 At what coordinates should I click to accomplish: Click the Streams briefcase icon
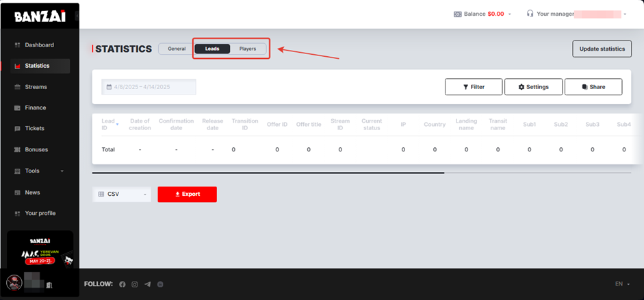click(x=17, y=87)
